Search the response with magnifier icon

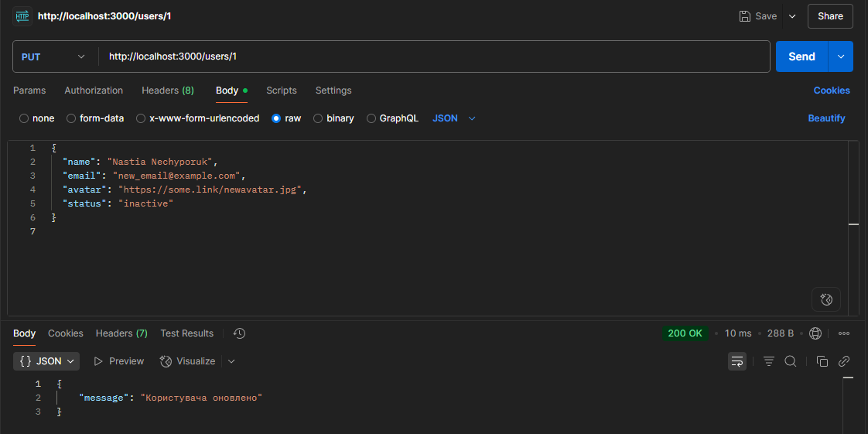(791, 361)
